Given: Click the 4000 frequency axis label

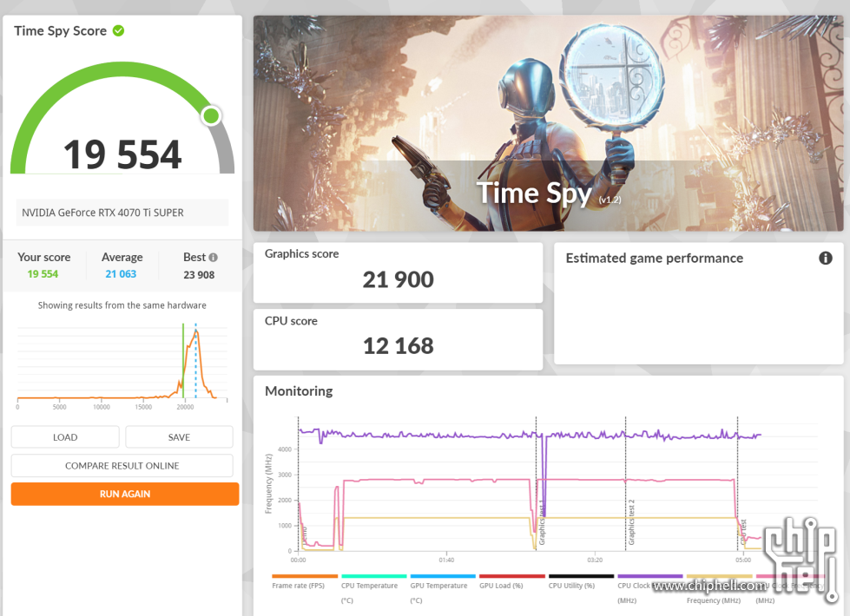Looking at the screenshot, I should (285, 449).
